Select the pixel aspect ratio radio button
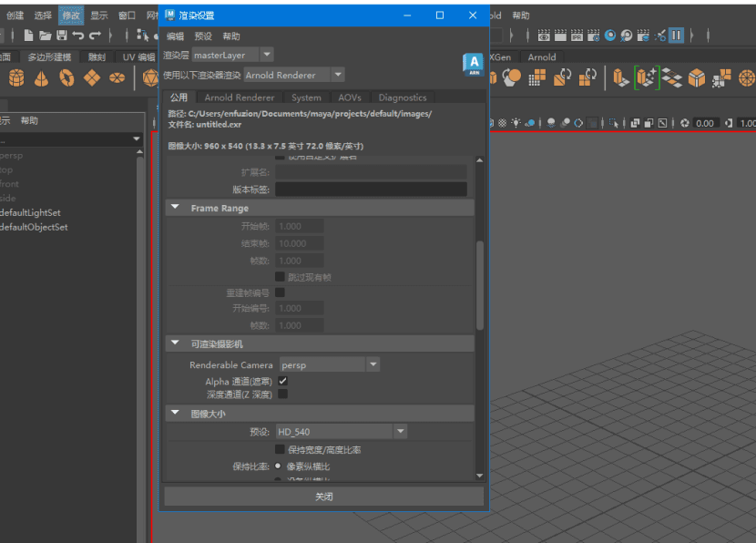 click(278, 466)
